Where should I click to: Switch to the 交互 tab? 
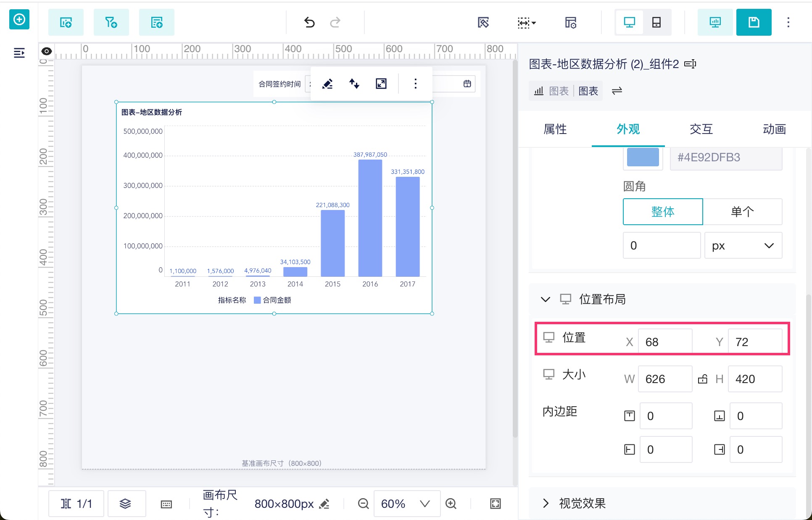[x=701, y=129]
